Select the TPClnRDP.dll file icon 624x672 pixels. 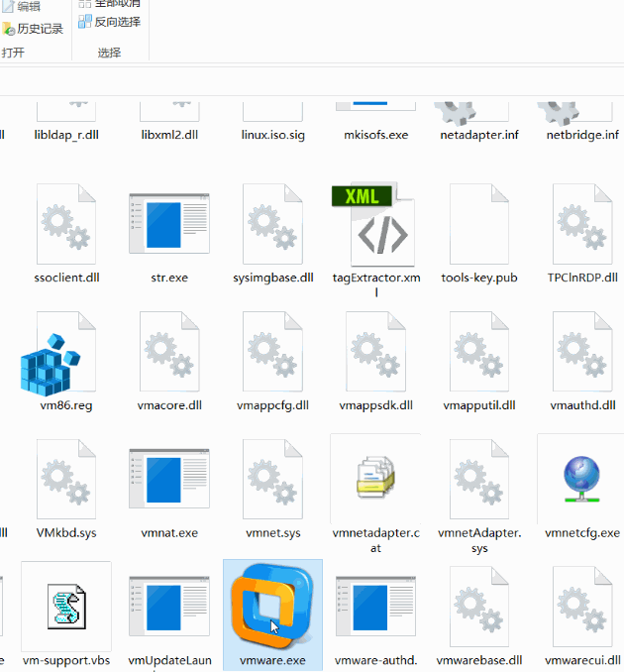pos(582,224)
